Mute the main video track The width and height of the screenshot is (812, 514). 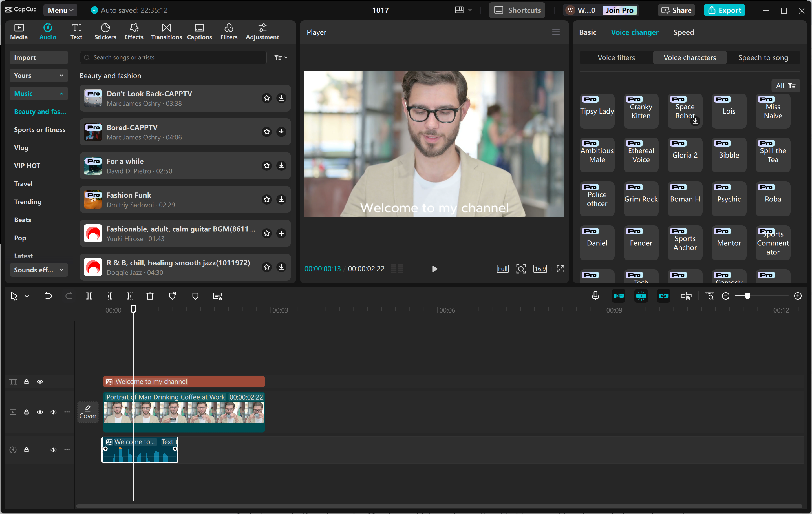[x=53, y=412]
